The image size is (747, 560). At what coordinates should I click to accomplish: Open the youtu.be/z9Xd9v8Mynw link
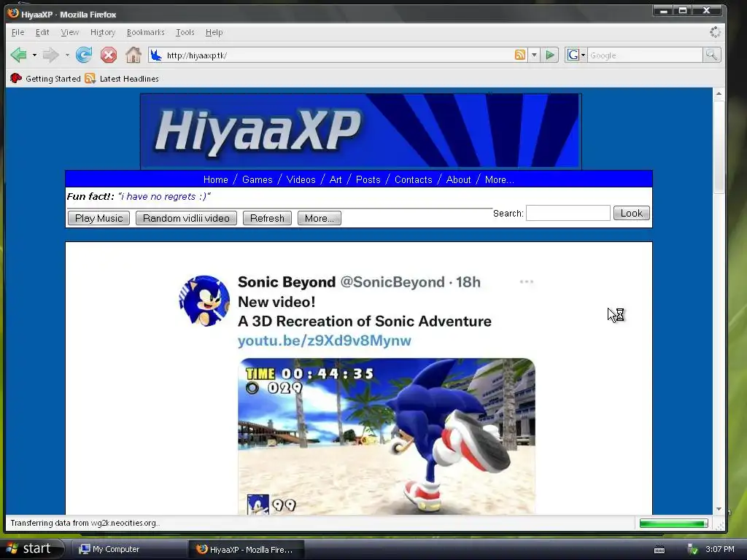click(x=325, y=341)
